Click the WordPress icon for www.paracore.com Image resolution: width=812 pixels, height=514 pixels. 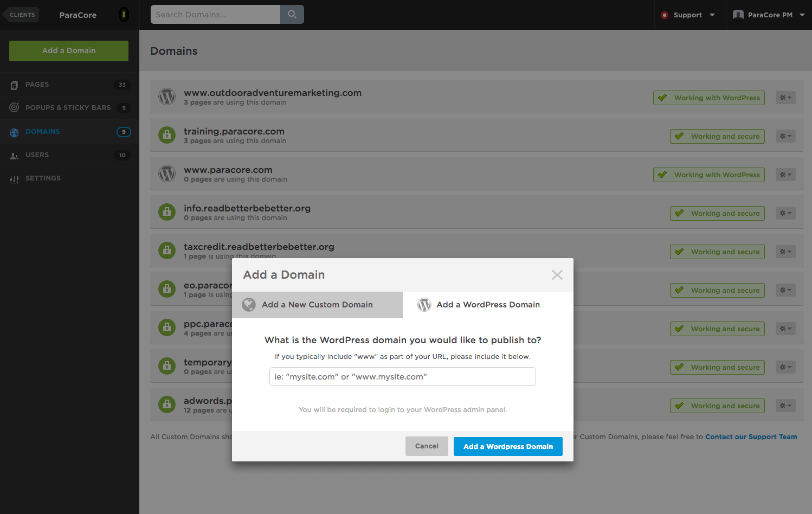pos(167,174)
